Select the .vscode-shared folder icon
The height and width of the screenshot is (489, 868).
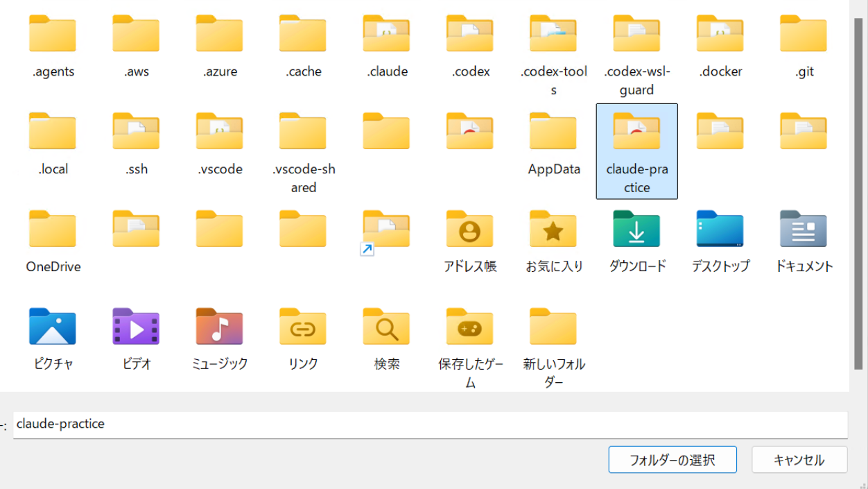coord(303,131)
